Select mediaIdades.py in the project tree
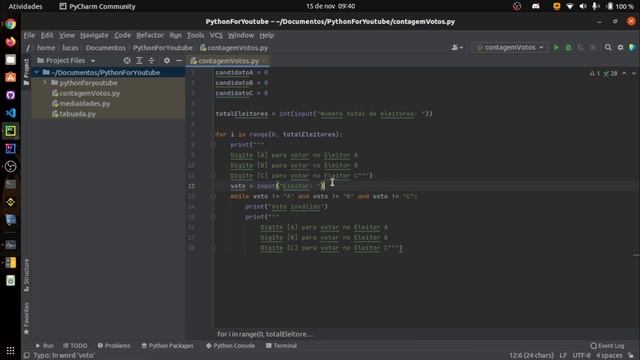640x360 pixels. (x=84, y=103)
